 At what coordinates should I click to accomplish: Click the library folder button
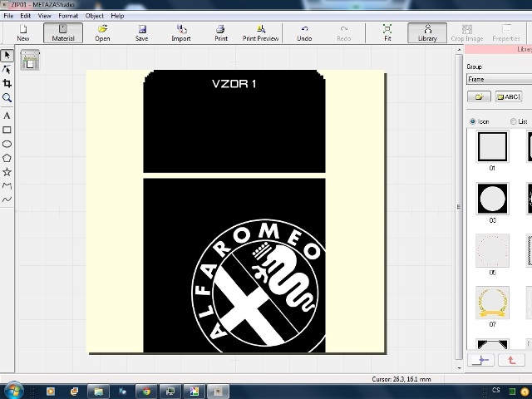pos(479,96)
